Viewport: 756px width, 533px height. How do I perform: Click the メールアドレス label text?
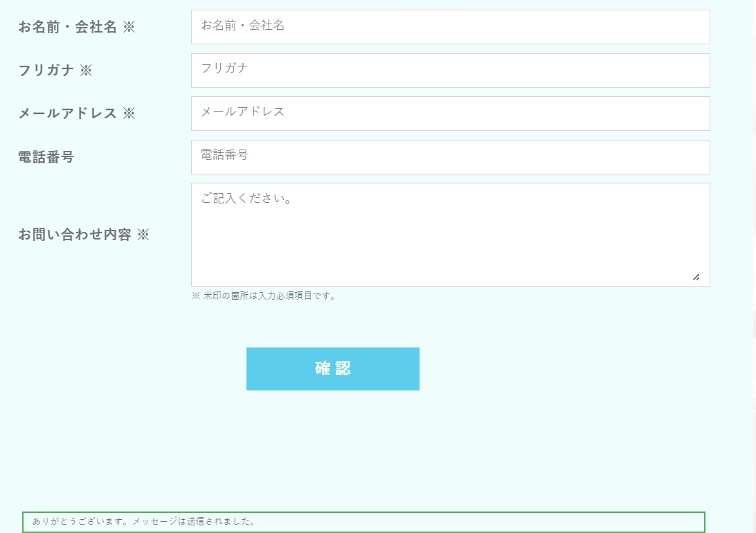point(67,114)
